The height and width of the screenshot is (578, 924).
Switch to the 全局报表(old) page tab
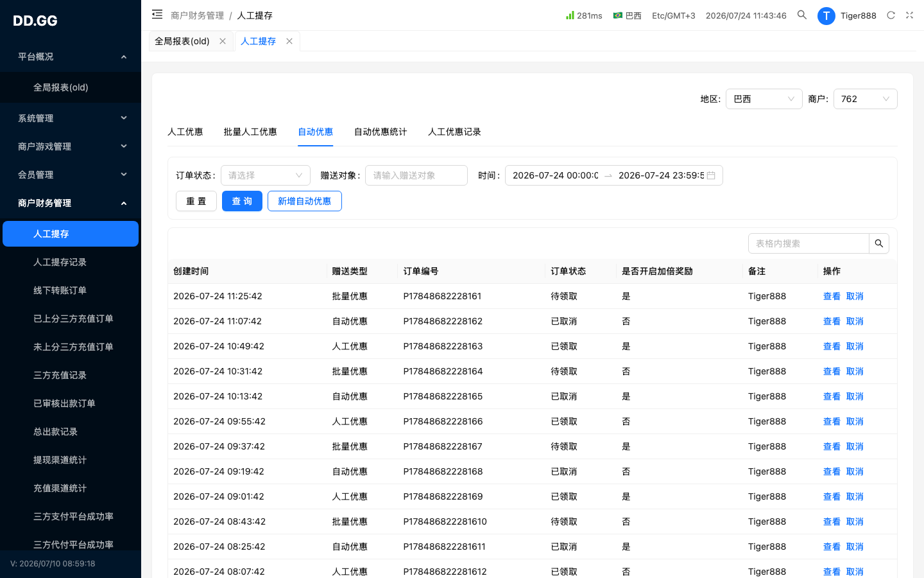coord(182,41)
